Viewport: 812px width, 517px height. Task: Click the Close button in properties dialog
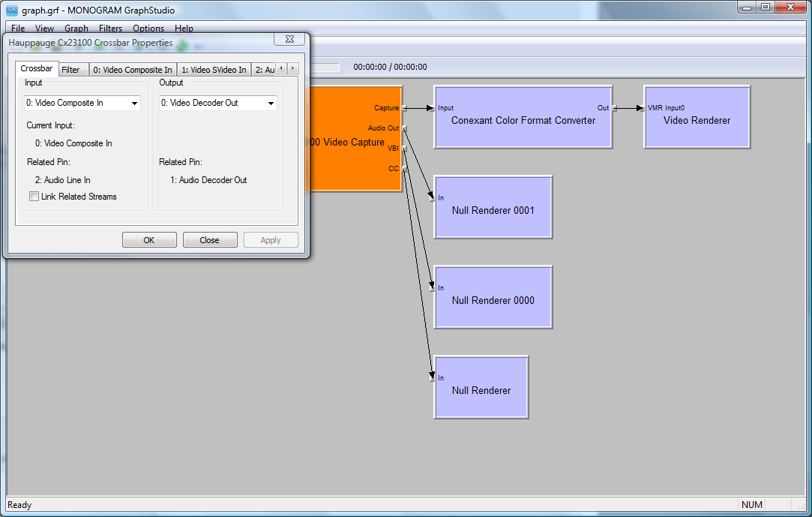(x=210, y=240)
